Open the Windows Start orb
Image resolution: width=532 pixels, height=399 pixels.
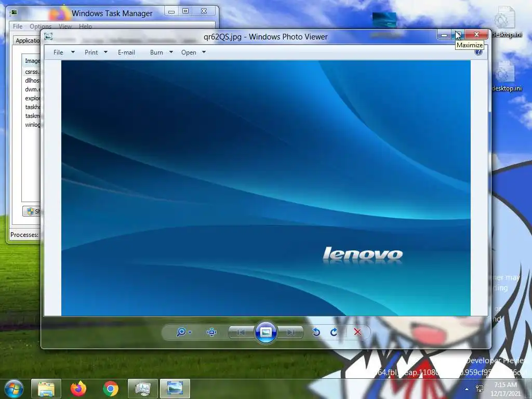click(14, 389)
